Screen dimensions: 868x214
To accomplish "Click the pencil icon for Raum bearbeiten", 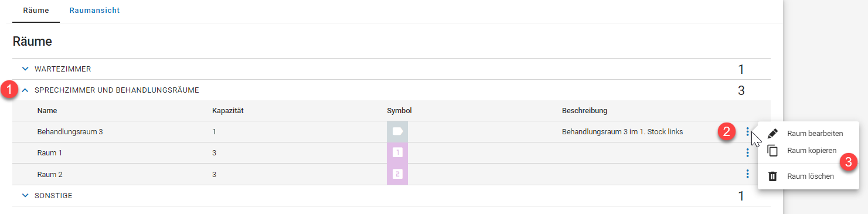I will (772, 134).
